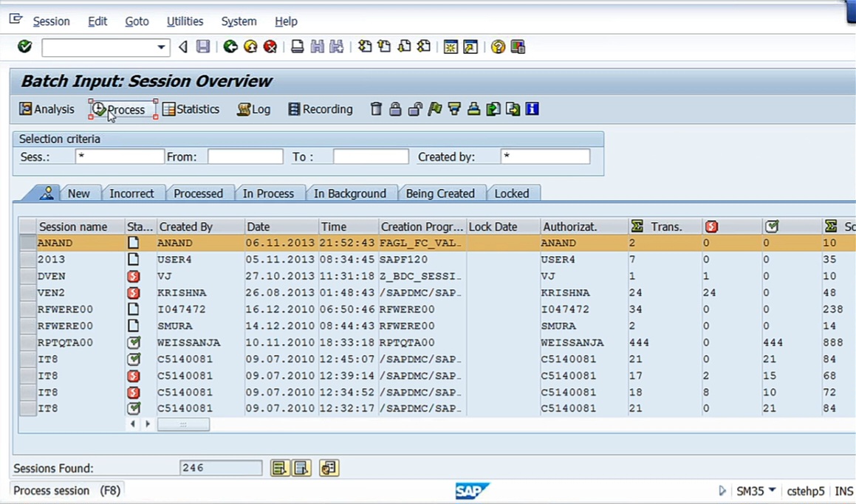Jump to the last page icon

424,47
